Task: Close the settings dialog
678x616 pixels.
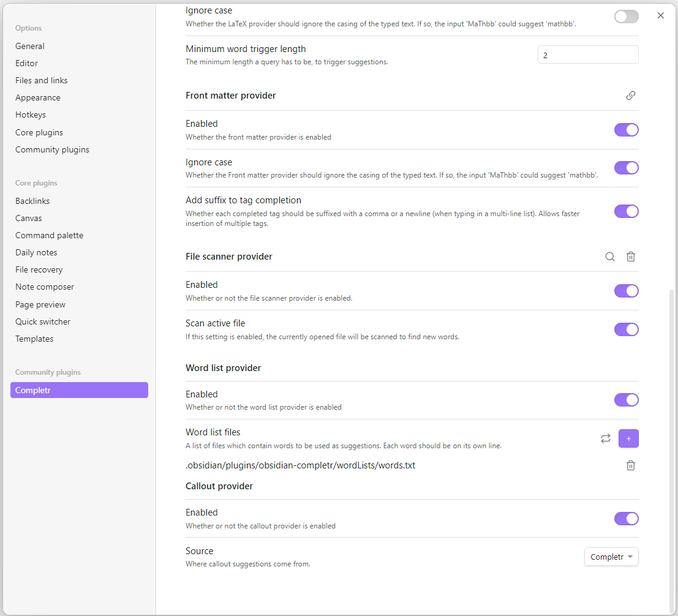Action: click(x=660, y=15)
